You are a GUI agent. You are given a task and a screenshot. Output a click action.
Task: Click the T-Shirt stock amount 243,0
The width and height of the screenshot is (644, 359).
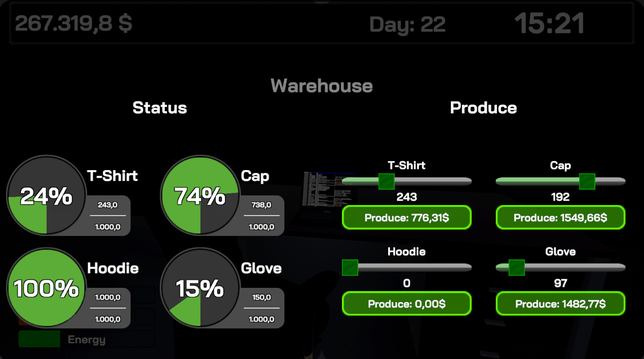point(107,205)
